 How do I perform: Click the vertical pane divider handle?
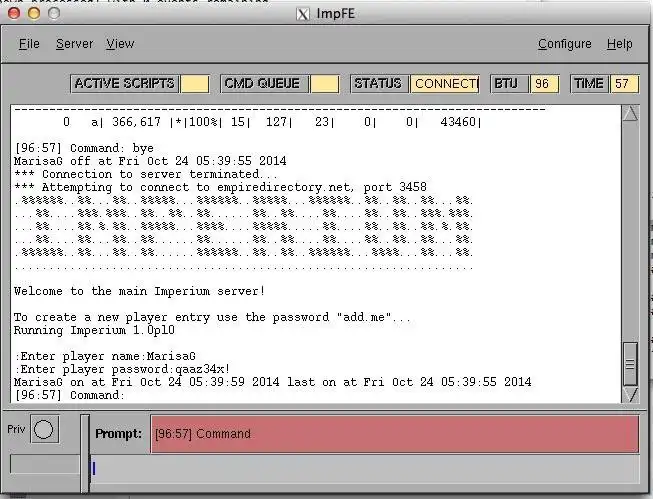pos(85,454)
